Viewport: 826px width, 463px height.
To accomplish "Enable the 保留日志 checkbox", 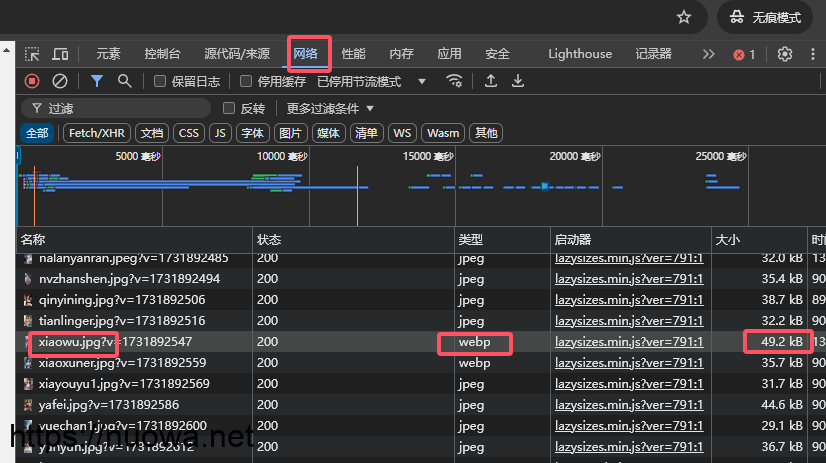I will [x=160, y=81].
